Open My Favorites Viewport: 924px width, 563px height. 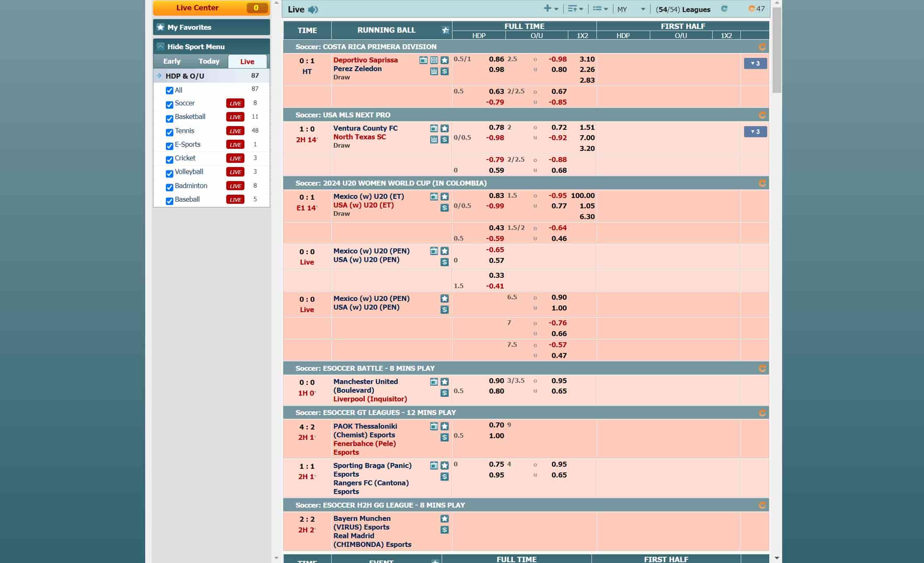click(211, 27)
